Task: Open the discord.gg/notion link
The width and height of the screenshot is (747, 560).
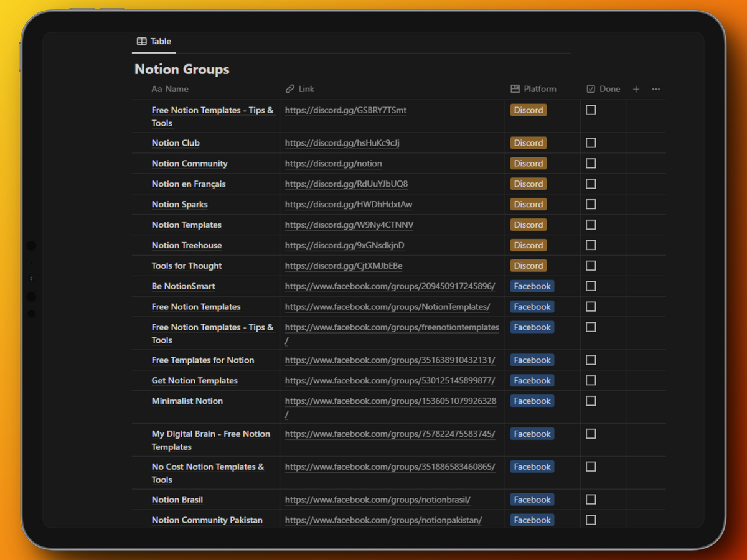Action: 333,164
